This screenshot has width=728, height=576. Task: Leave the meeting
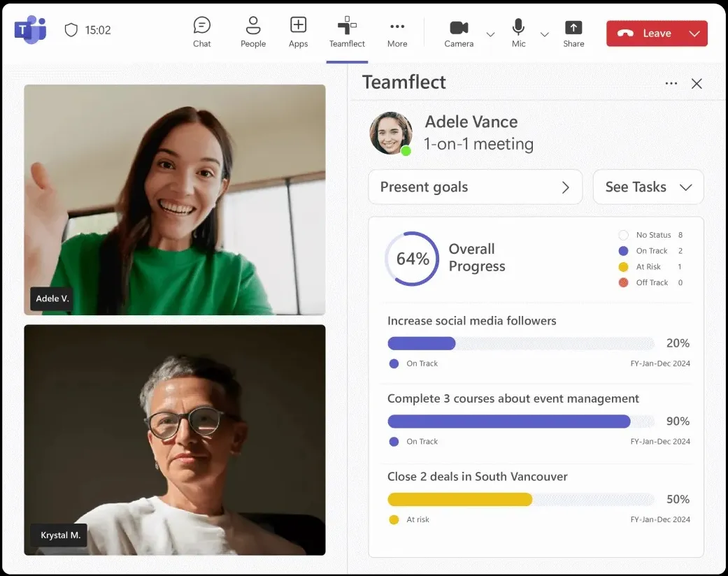click(x=644, y=34)
